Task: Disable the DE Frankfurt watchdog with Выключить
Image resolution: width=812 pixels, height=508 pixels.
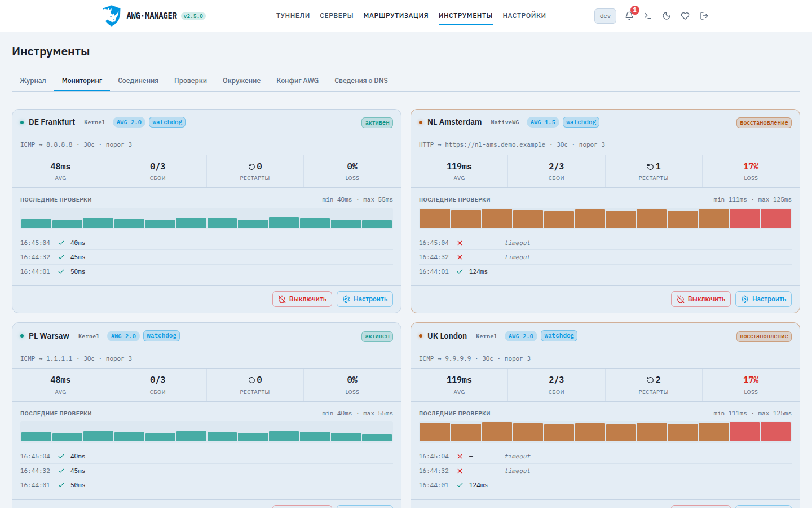Action: point(302,299)
